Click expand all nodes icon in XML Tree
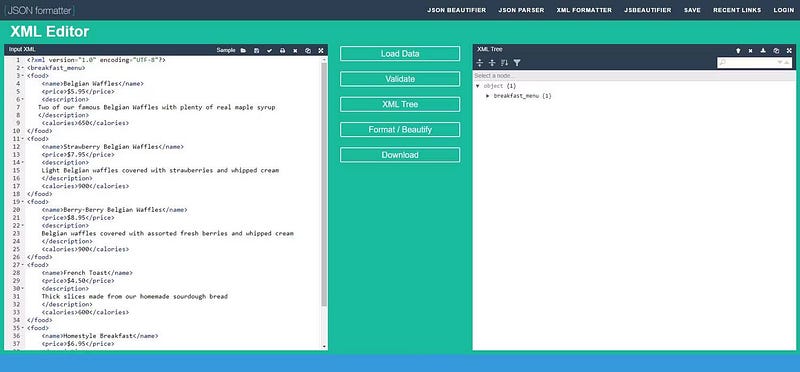 point(480,63)
